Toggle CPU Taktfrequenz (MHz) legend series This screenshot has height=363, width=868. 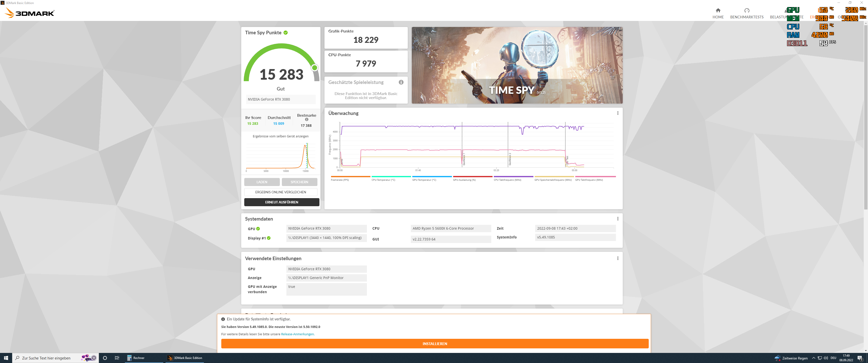[507, 180]
